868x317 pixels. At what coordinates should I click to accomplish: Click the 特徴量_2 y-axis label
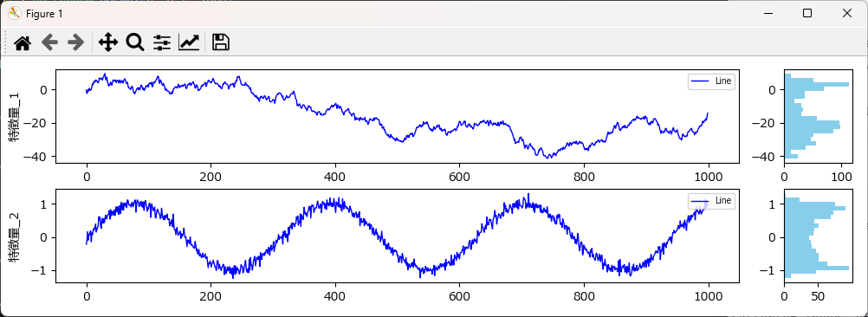pos(14,236)
